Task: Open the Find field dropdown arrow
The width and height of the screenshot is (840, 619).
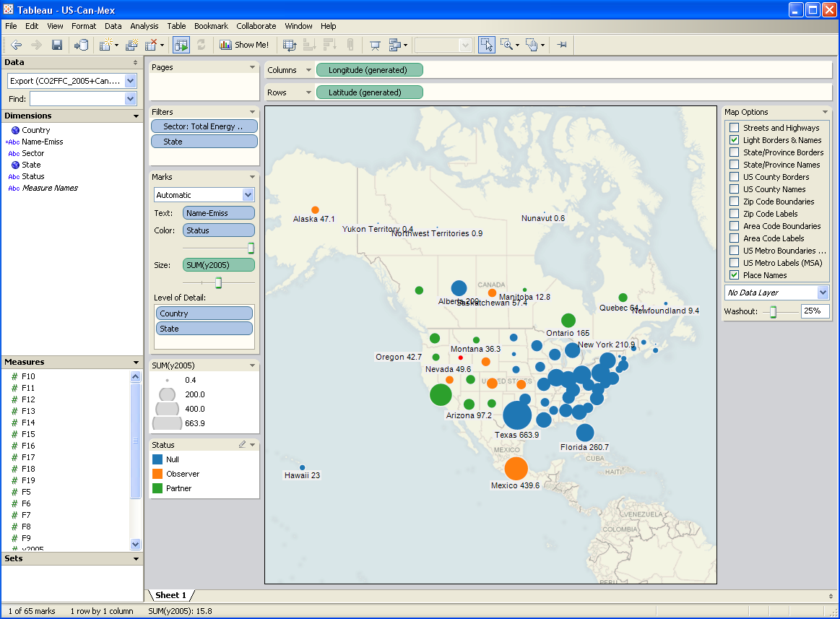Action: (130, 99)
